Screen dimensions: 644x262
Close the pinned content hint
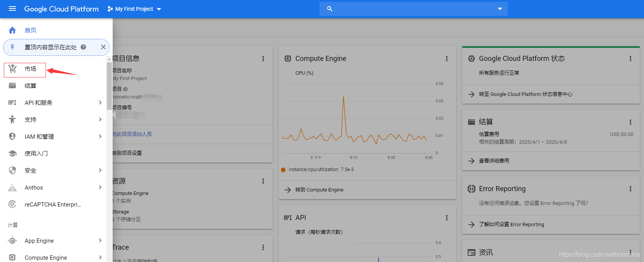pyautogui.click(x=103, y=47)
